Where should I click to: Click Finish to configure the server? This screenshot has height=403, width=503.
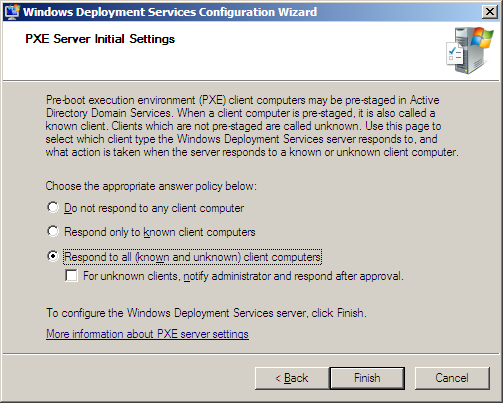coord(367,378)
